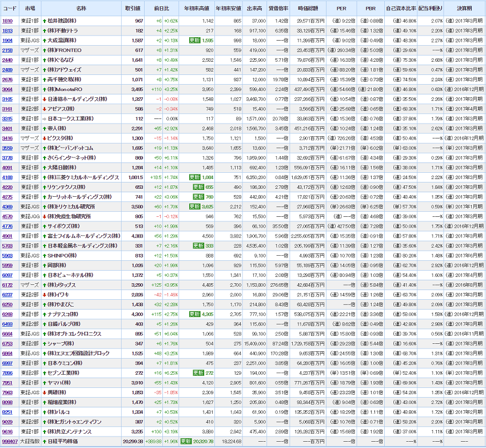Click the green up arrow beside 日本ケミコン(株)
Screen dimensions: 486x448
click(x=45, y=363)
